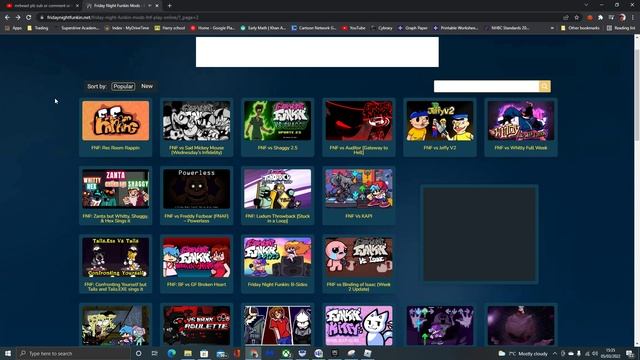This screenshot has height=360, width=640.
Task: Launch Microsoft Edge from the taskbar
Action: pyautogui.click(x=171, y=353)
